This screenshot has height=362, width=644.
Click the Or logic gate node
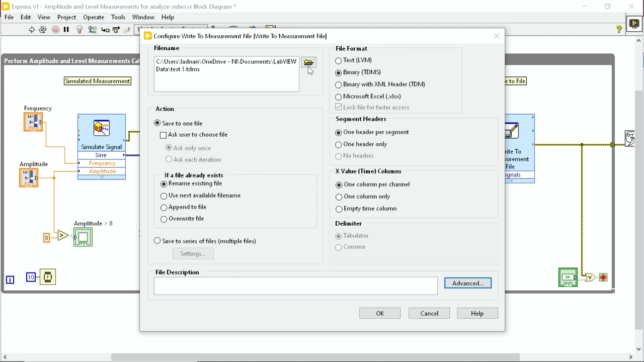[590, 278]
